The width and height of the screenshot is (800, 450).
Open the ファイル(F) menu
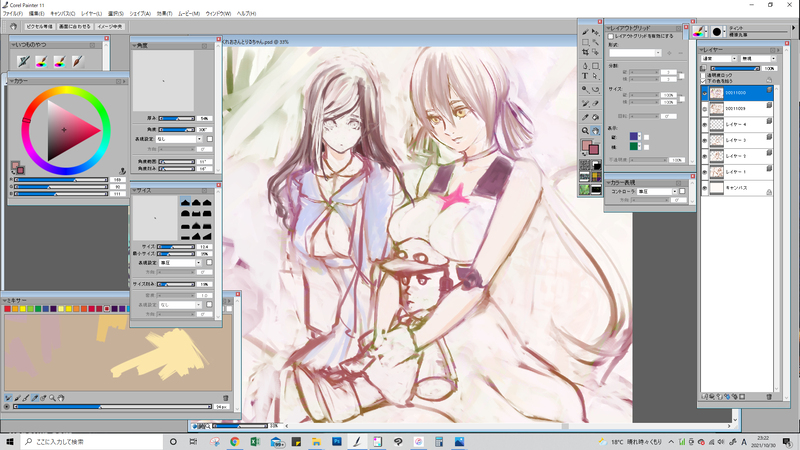[x=13, y=13]
